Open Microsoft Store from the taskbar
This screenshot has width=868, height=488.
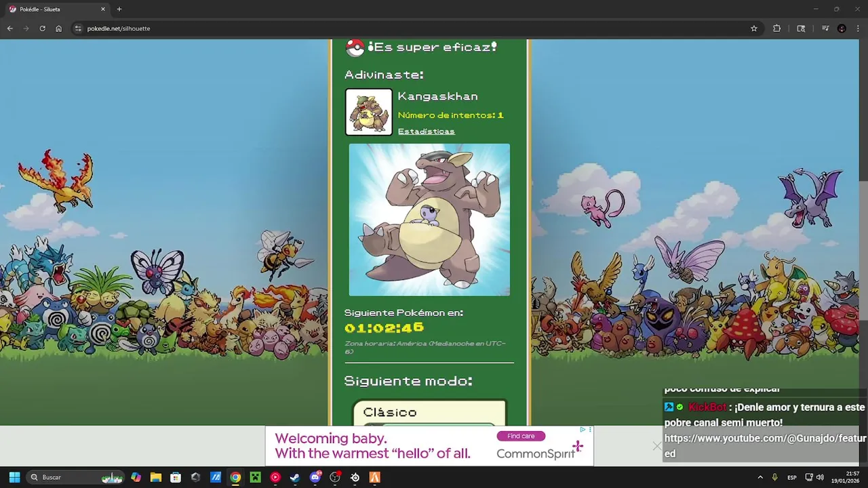pos(176,477)
